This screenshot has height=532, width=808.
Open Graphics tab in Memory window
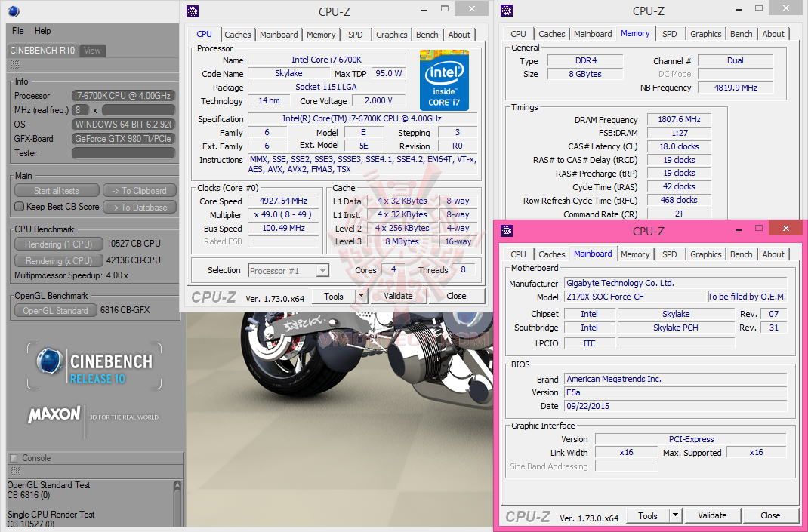pyautogui.click(x=706, y=34)
